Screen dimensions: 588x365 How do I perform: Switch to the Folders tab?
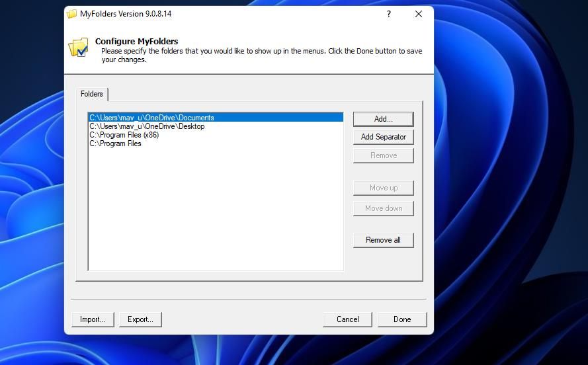[92, 94]
